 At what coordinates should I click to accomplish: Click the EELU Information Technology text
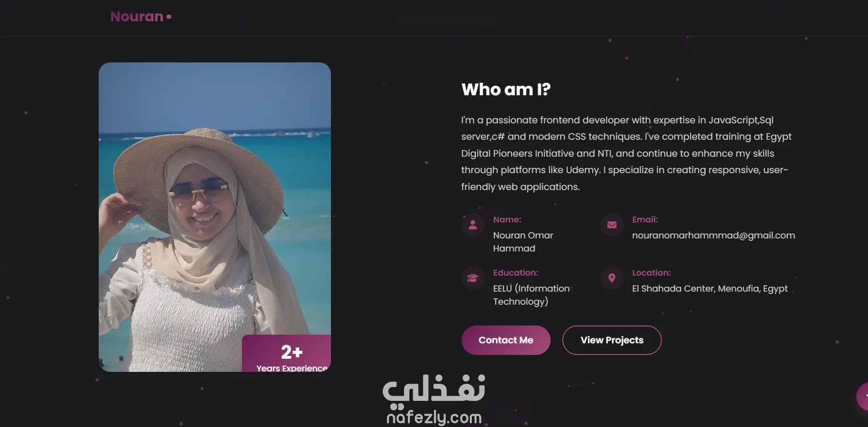(531, 295)
